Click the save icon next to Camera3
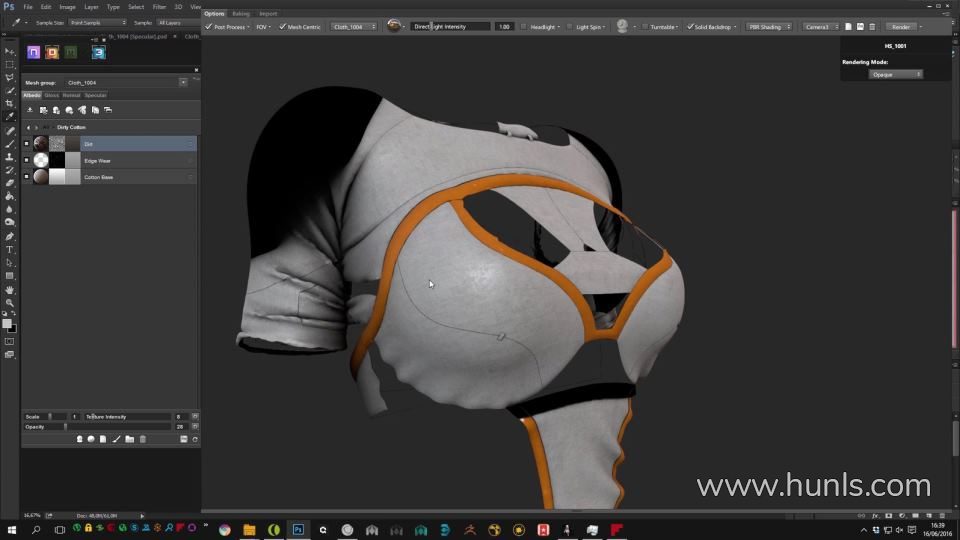Screen dimensions: 960x540 click(x=860, y=27)
